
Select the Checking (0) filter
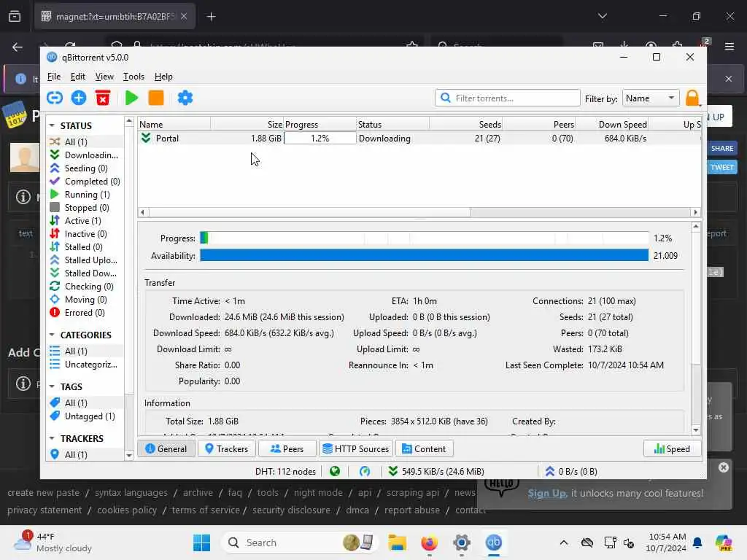85,286
